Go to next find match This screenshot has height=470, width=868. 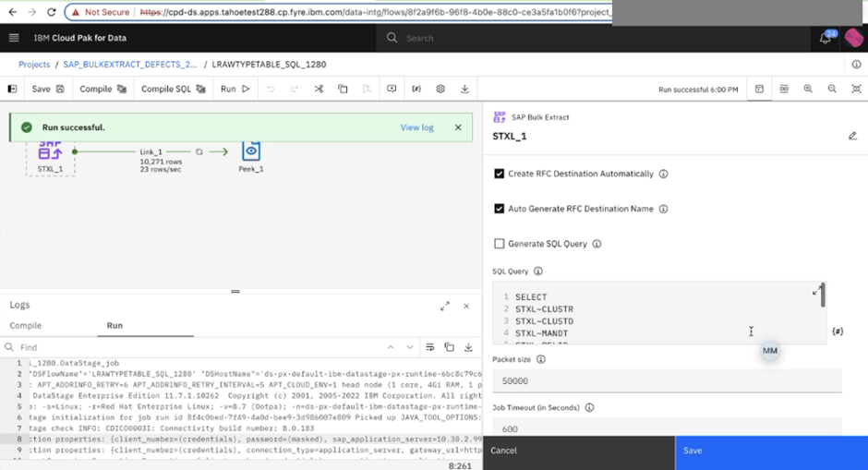click(410, 347)
